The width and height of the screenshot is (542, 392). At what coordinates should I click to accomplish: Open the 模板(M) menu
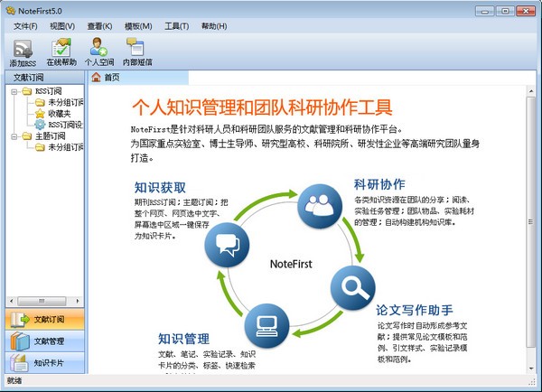click(x=138, y=26)
